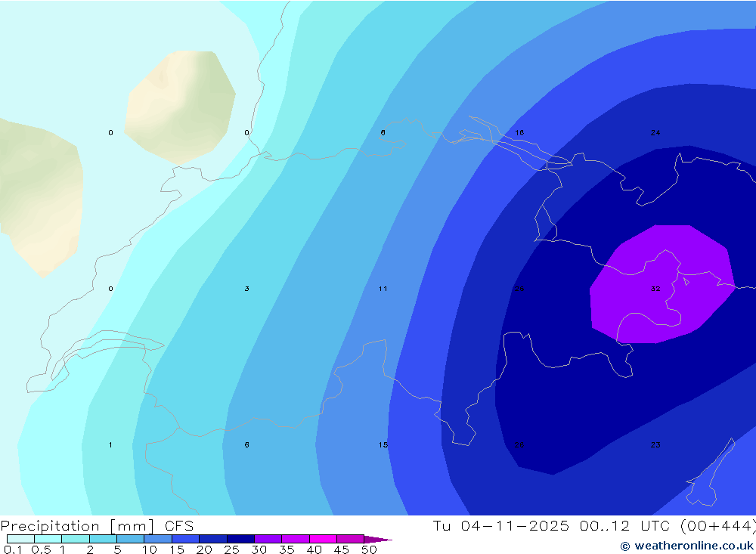Click legend label '45'
756x554 pixels.
click(x=342, y=549)
